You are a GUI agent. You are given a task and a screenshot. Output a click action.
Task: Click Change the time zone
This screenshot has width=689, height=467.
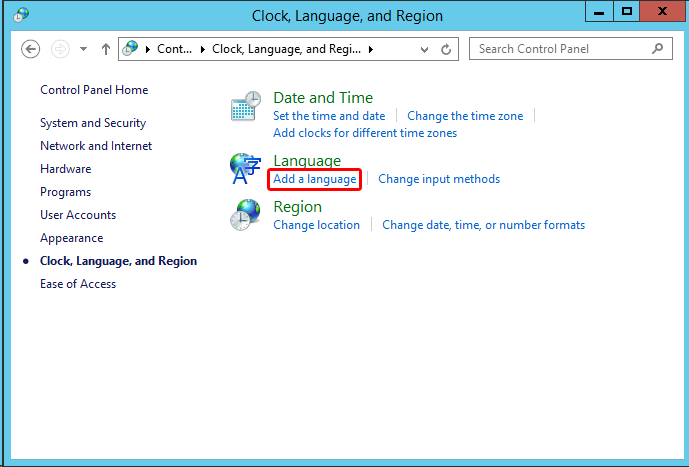[x=465, y=116]
